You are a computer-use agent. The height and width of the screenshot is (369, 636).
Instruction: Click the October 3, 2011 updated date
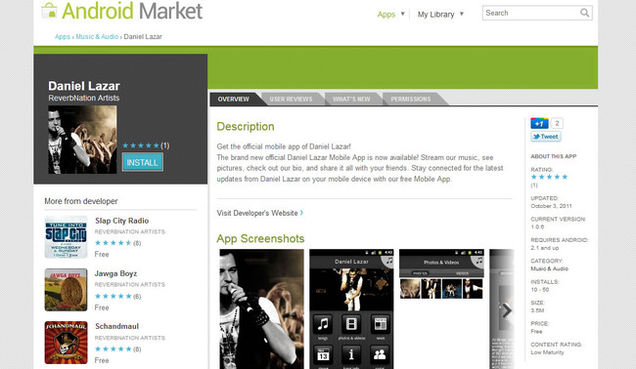click(x=551, y=206)
